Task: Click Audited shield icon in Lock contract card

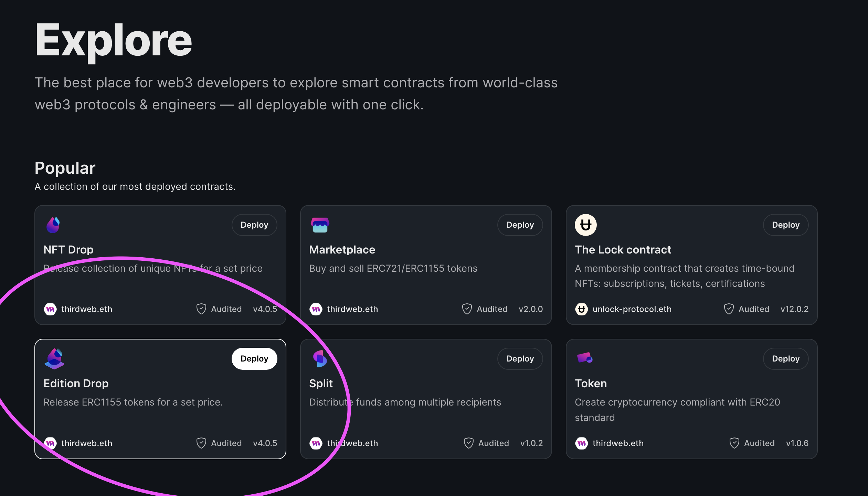Action: coord(729,309)
